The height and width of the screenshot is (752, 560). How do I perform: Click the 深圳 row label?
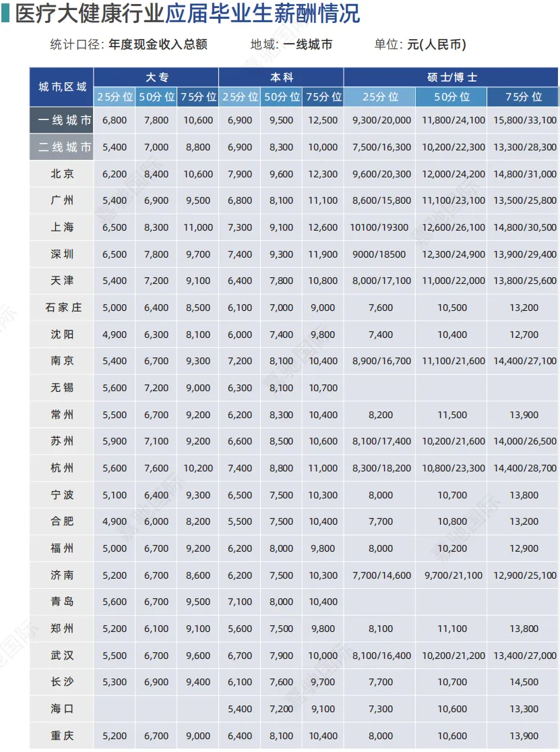pos(62,254)
